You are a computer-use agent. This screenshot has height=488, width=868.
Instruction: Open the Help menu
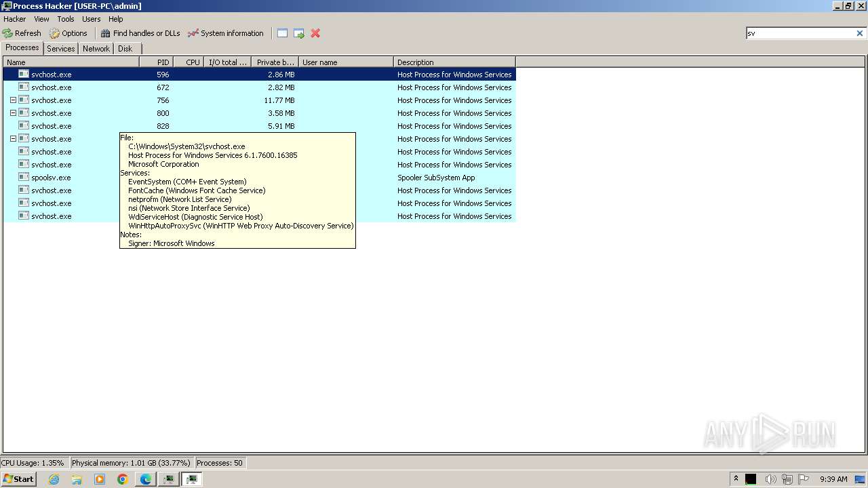(x=116, y=19)
